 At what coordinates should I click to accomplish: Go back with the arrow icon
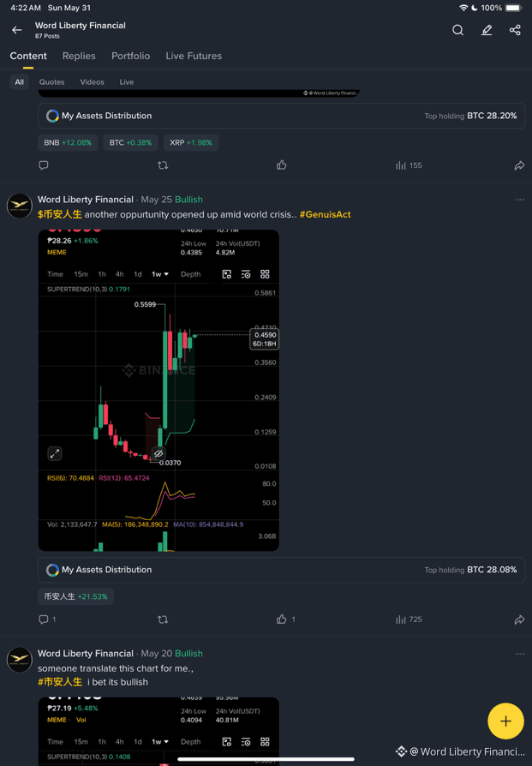click(17, 30)
